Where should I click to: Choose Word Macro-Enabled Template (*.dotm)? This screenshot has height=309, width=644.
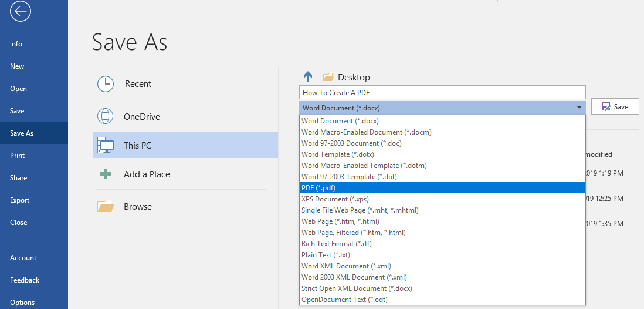click(442, 166)
